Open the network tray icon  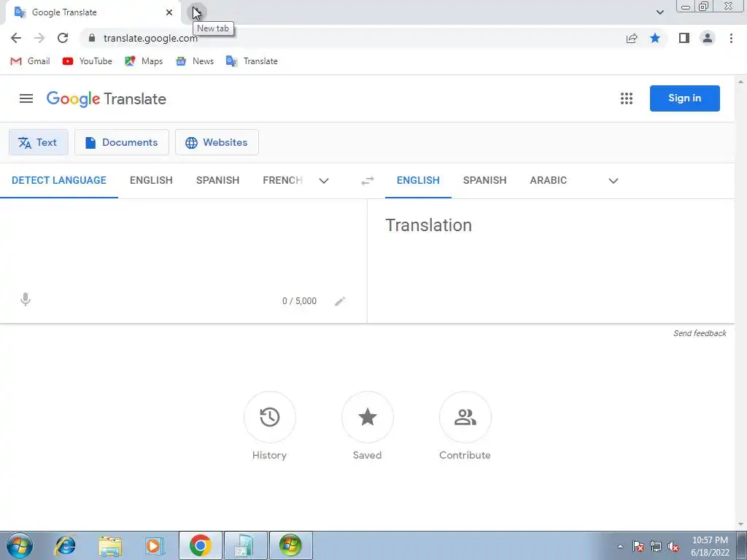point(656,547)
